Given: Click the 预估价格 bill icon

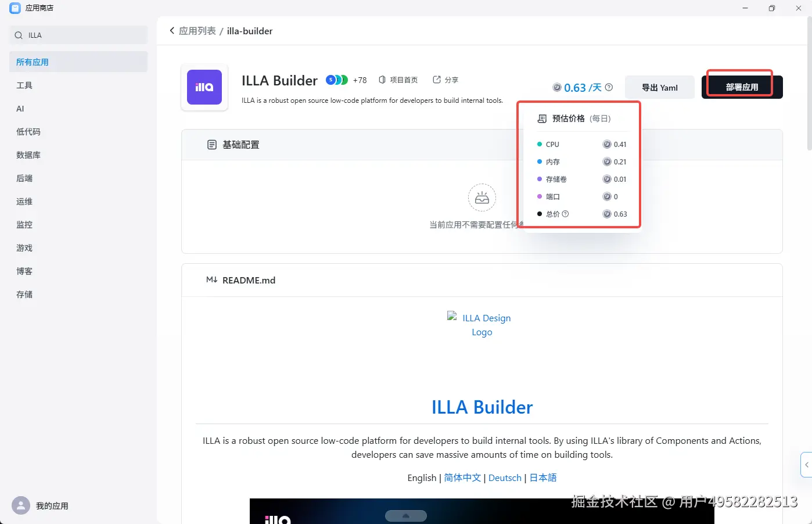Looking at the screenshot, I should 542,119.
